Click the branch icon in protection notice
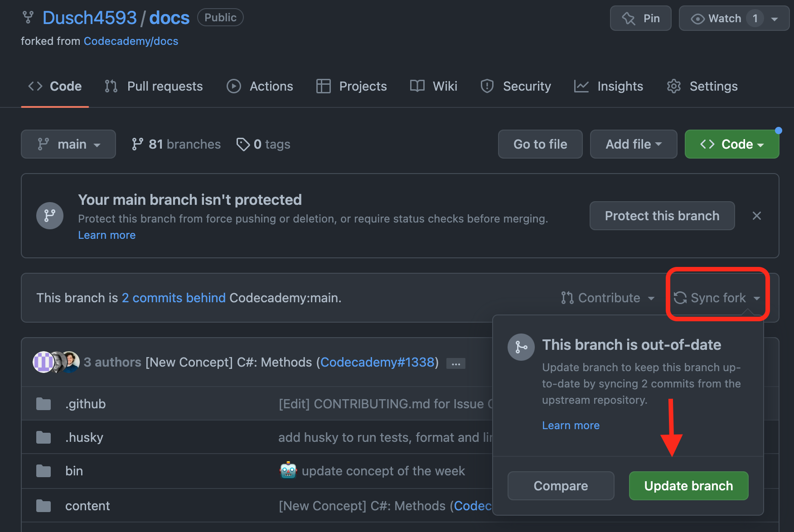794x532 pixels. [x=50, y=216]
